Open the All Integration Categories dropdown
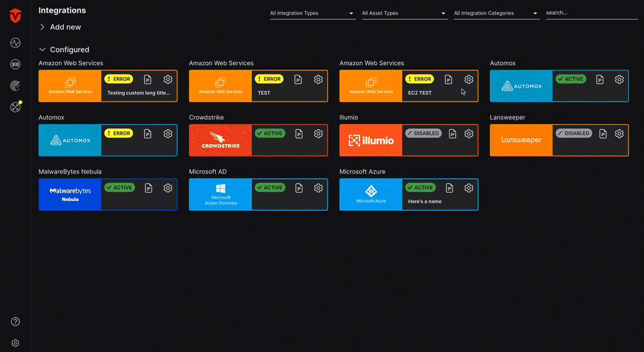This screenshot has width=644, height=352. [x=496, y=13]
